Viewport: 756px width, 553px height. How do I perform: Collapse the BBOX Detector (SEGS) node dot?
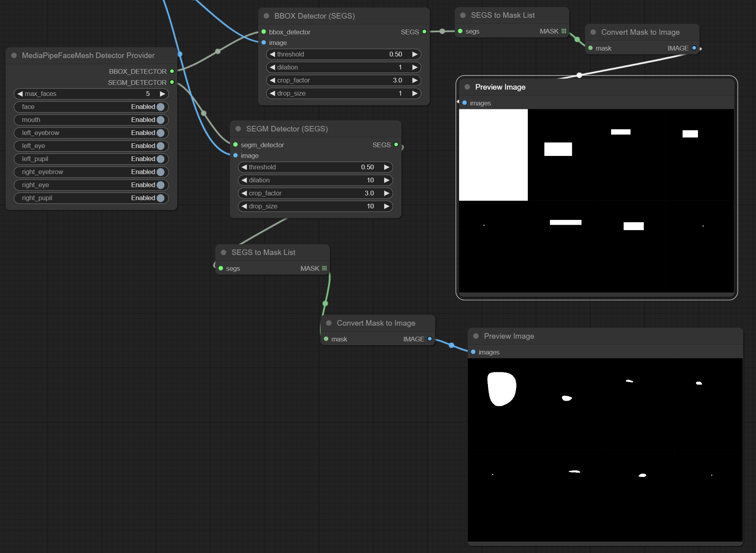266,16
